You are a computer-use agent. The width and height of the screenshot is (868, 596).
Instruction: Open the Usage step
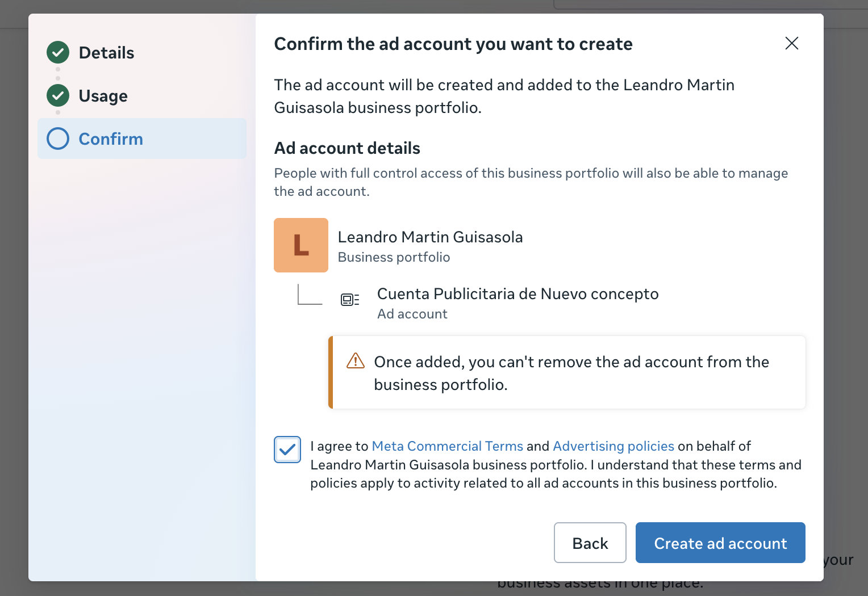(103, 96)
